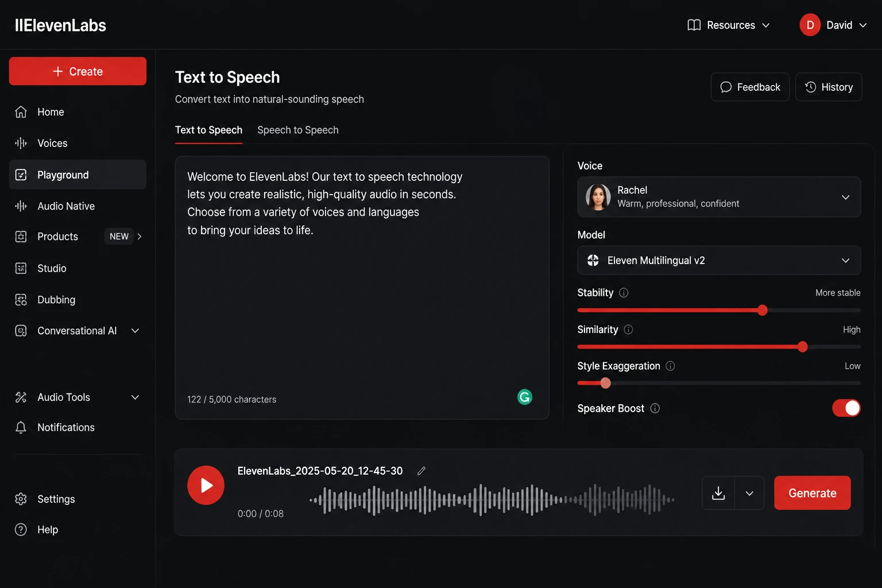This screenshot has width=882, height=588.
Task: Expand Conversational AI submenu chevron
Action: (x=136, y=331)
